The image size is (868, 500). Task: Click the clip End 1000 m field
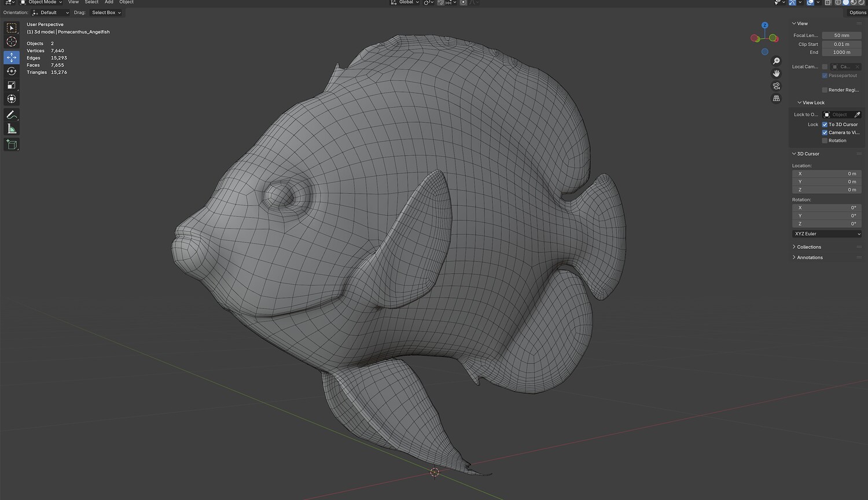pos(842,53)
